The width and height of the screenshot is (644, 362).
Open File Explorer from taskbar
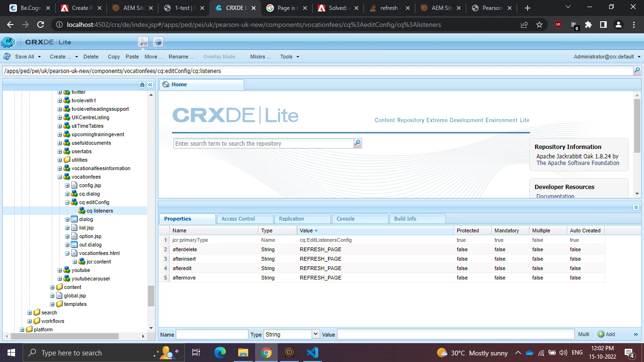click(243, 353)
